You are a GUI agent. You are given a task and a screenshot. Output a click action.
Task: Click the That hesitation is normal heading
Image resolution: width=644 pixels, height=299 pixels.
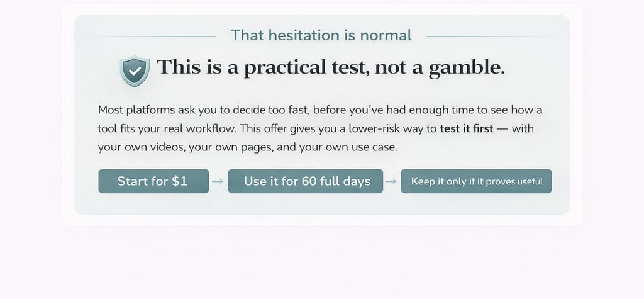321,35
